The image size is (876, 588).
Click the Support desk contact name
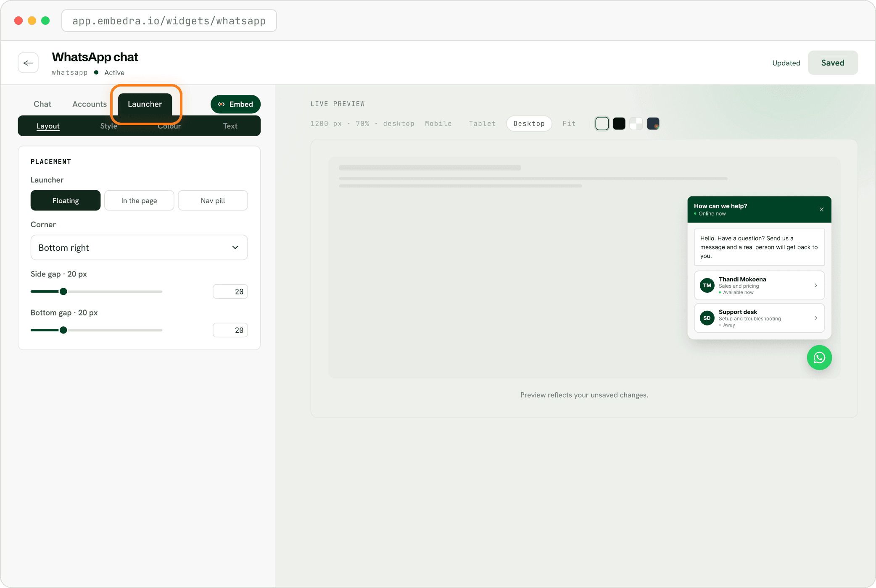tap(738, 312)
